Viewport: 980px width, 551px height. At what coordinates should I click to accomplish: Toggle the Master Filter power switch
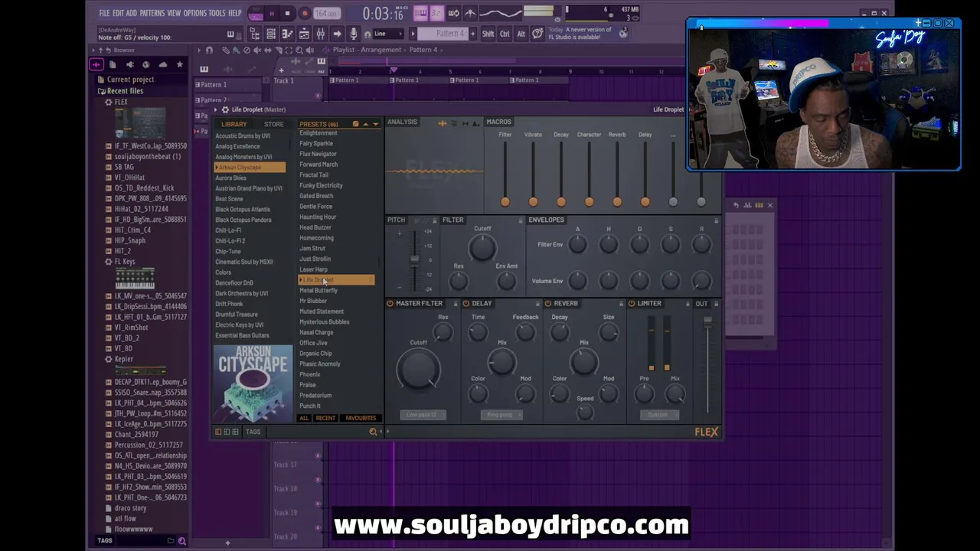tap(390, 304)
